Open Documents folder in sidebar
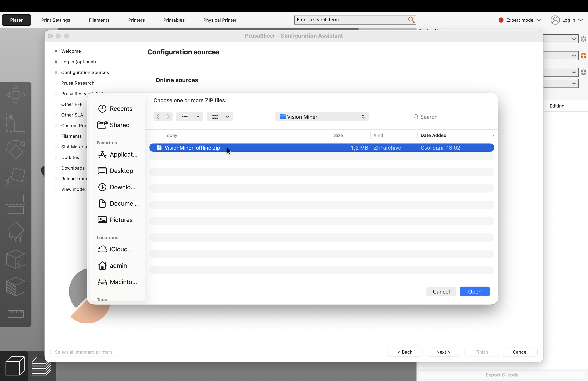 [x=118, y=203]
